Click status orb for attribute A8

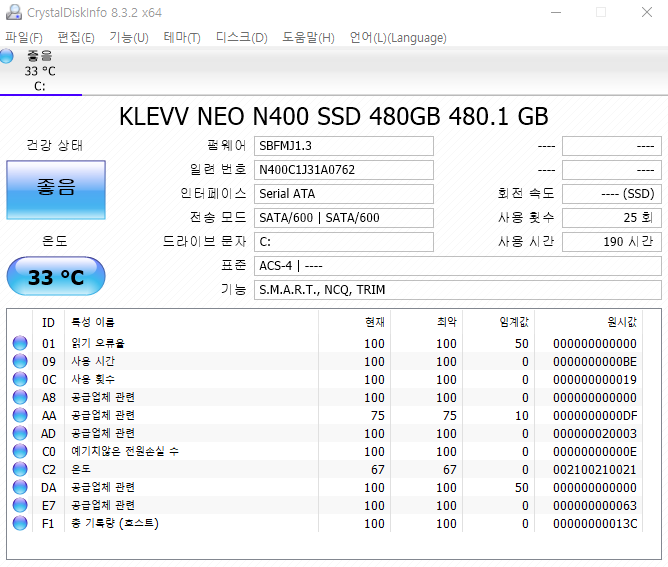(x=20, y=397)
